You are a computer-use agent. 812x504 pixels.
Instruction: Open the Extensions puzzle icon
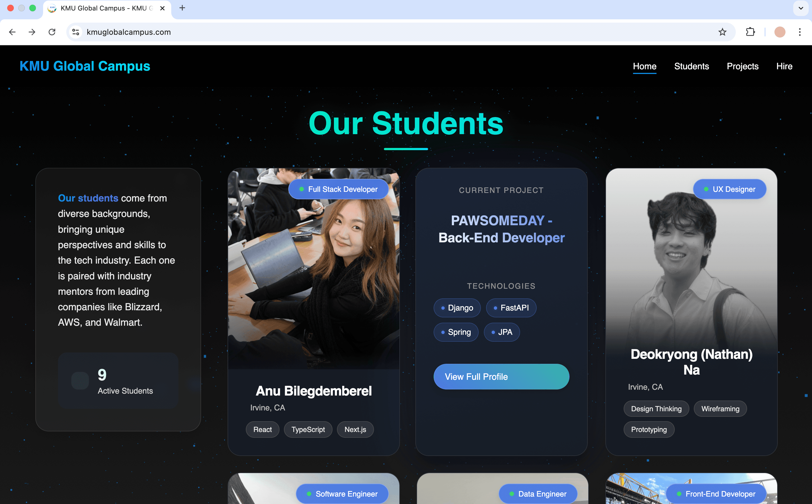pyautogui.click(x=750, y=32)
